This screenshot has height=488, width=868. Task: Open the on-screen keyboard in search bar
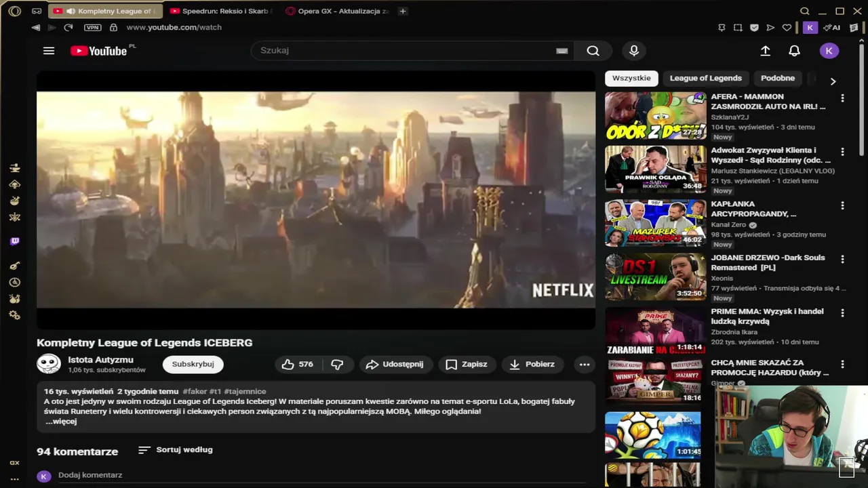[x=561, y=51]
